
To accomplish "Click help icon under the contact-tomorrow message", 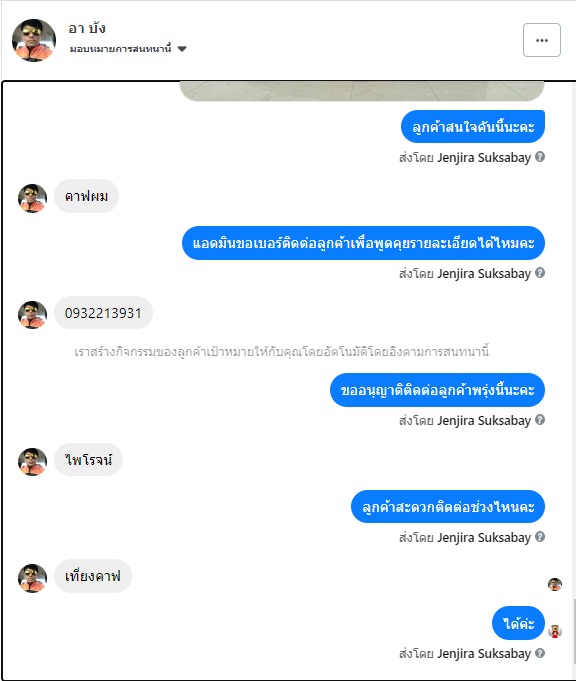I will pyautogui.click(x=540, y=420).
